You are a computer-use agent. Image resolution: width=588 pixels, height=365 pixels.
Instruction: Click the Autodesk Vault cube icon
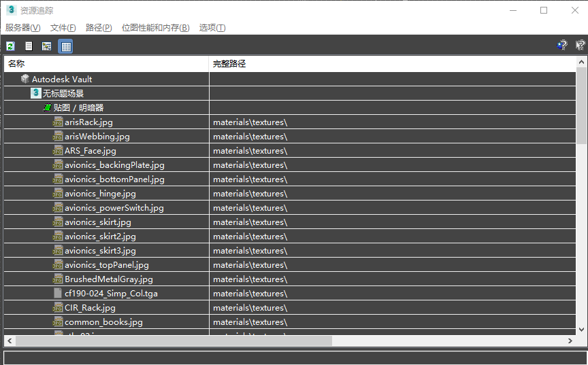pos(25,79)
